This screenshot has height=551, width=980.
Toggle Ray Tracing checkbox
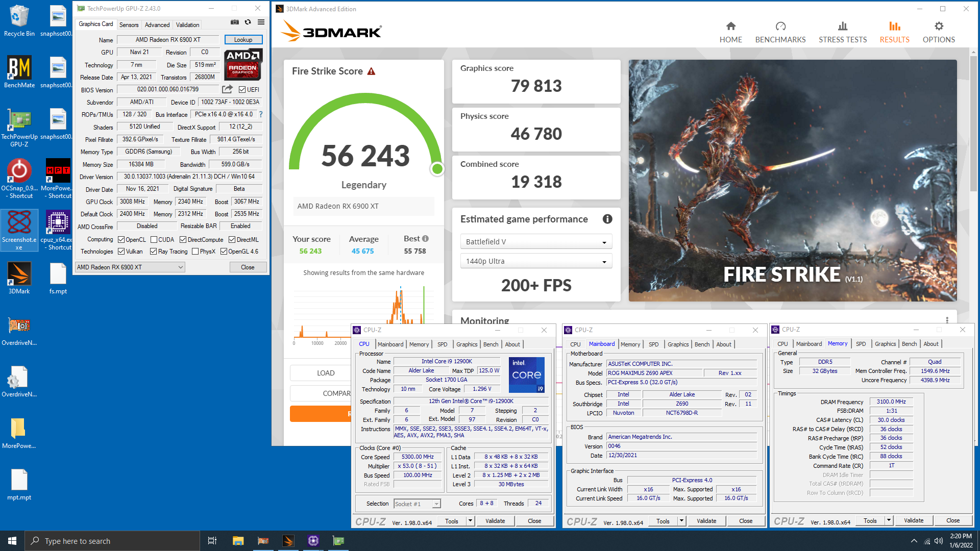pos(153,252)
